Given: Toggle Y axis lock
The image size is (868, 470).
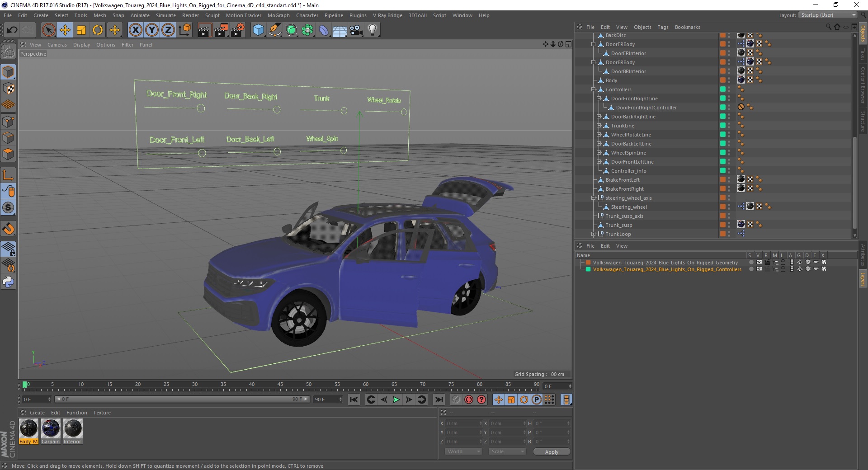Looking at the screenshot, I should [x=152, y=30].
